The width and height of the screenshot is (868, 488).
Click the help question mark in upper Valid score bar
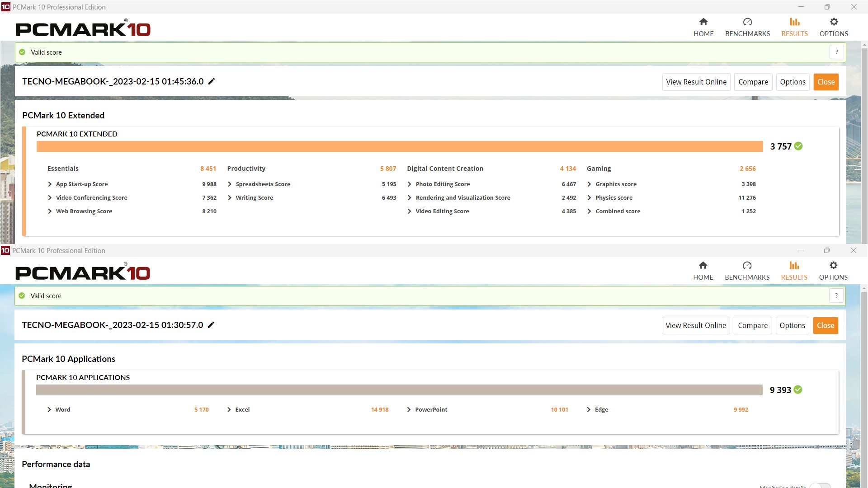click(x=836, y=52)
